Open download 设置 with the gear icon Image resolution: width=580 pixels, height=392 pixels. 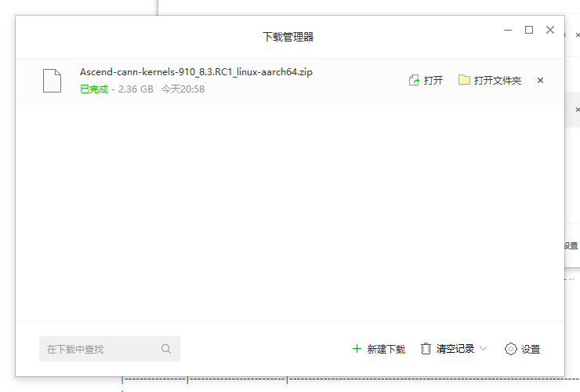click(x=522, y=349)
